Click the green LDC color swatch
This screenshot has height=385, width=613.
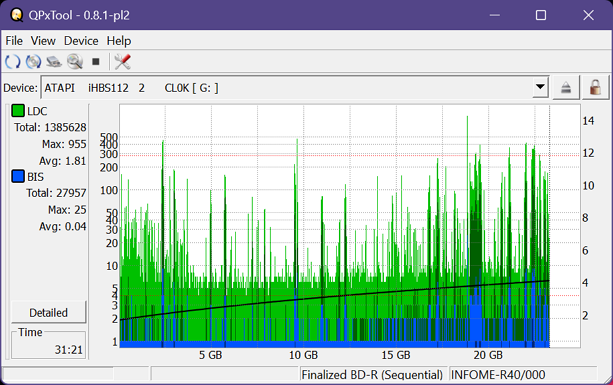pos(18,111)
